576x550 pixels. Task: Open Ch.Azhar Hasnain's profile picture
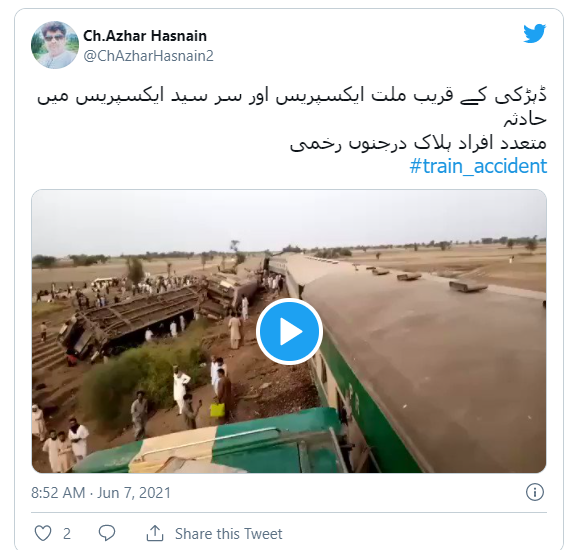point(55,45)
